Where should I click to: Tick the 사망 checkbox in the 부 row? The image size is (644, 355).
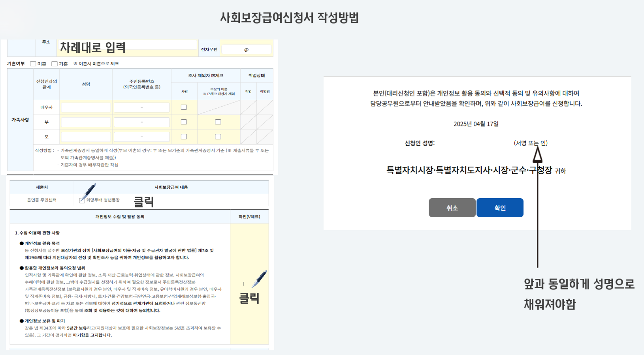pos(184,122)
